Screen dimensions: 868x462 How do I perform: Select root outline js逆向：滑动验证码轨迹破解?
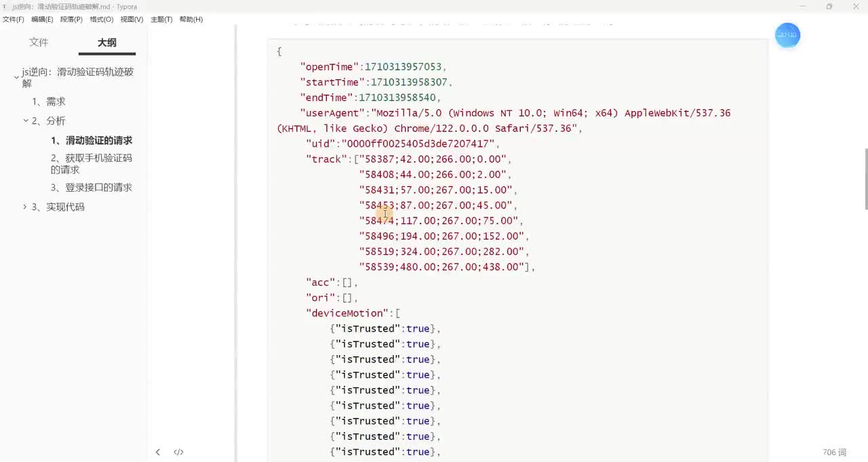click(x=77, y=77)
